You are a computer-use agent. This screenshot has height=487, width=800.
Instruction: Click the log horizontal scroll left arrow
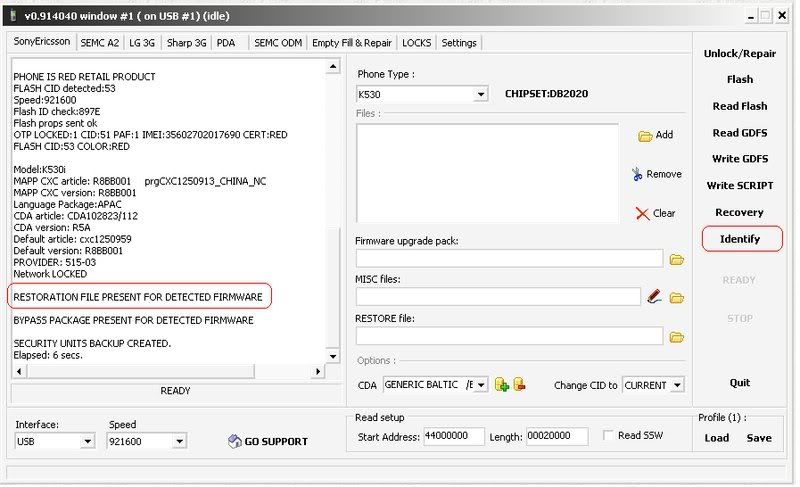pos(19,371)
